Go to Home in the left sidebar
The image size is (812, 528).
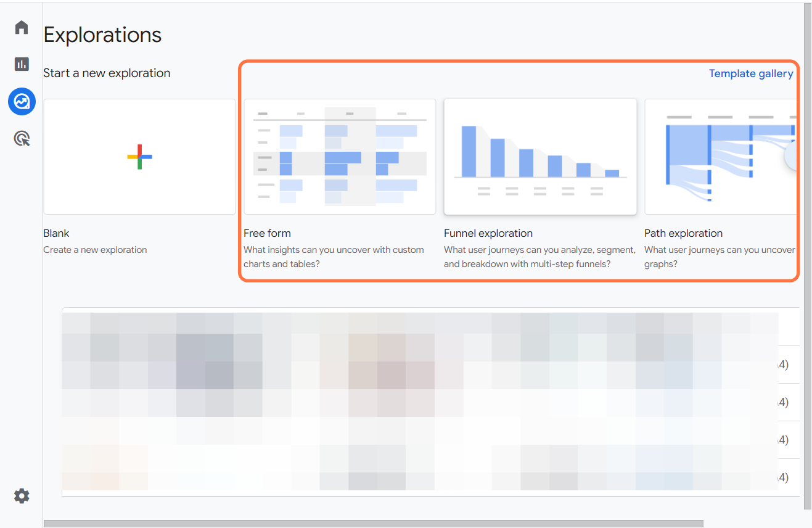22,28
